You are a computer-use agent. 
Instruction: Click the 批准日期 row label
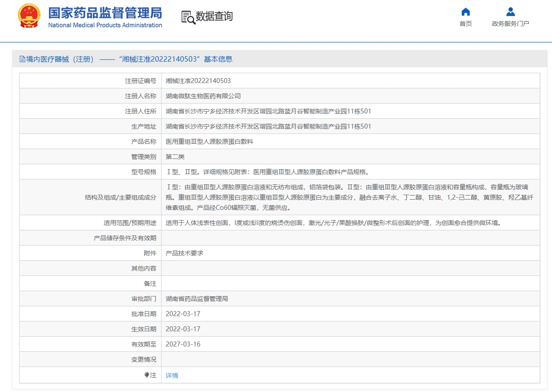tap(144, 314)
